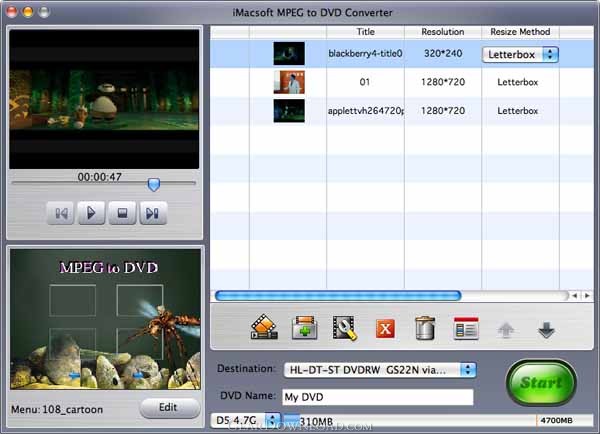Move item down with the down arrow
Viewport: 600px width, 434px height.
click(546, 330)
